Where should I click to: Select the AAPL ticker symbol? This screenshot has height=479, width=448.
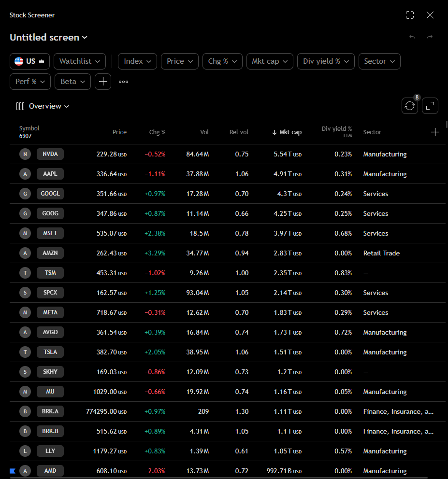[x=50, y=174]
